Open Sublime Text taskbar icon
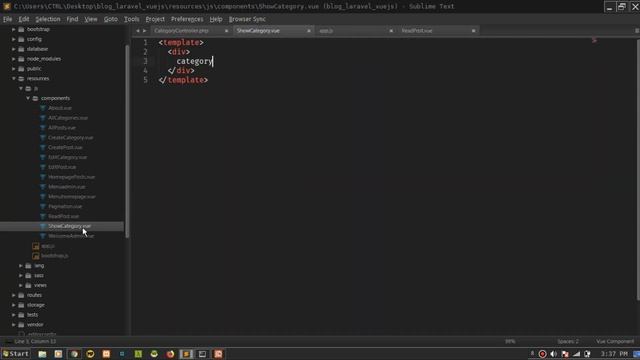 [x=186, y=354]
